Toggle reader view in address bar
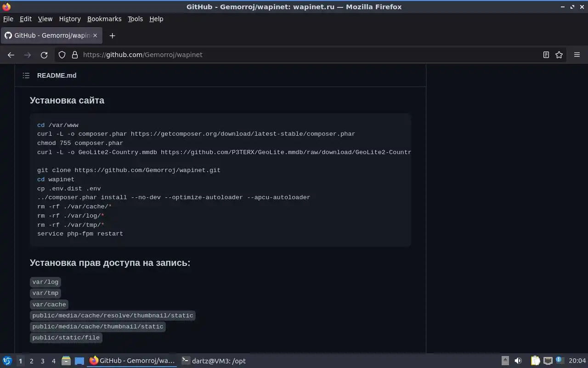This screenshot has width=588, height=368. [x=546, y=55]
